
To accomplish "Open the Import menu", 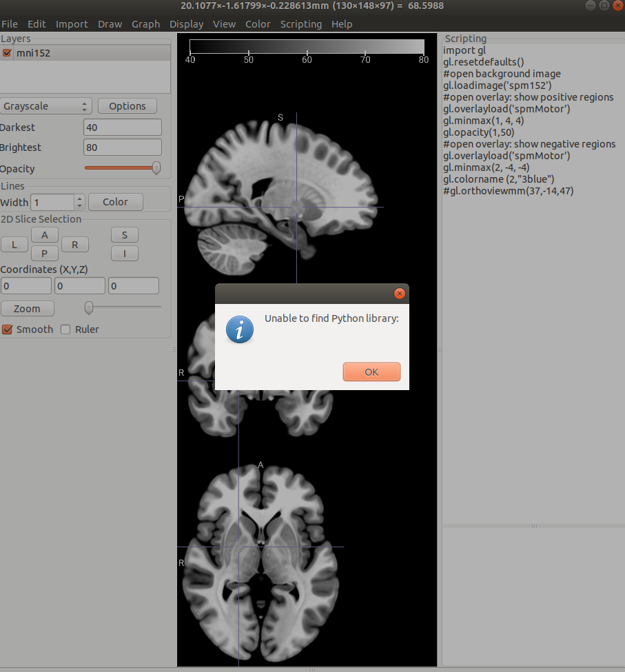I will [x=72, y=24].
